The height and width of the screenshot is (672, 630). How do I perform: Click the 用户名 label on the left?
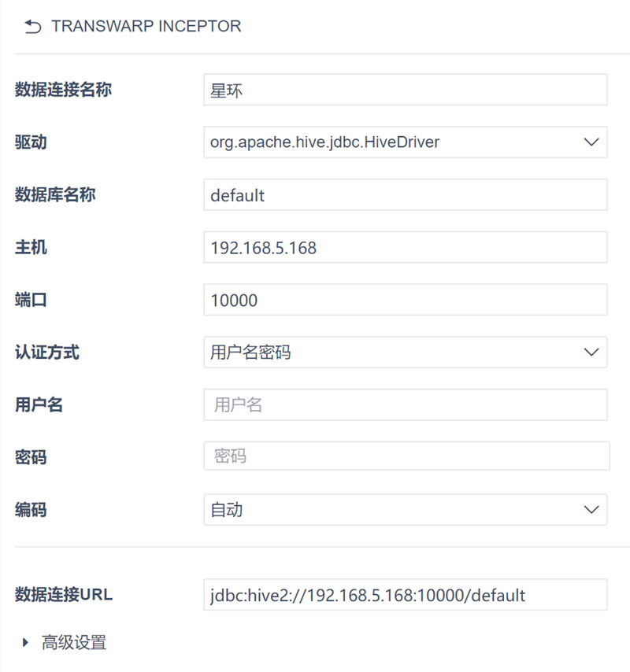(39, 404)
